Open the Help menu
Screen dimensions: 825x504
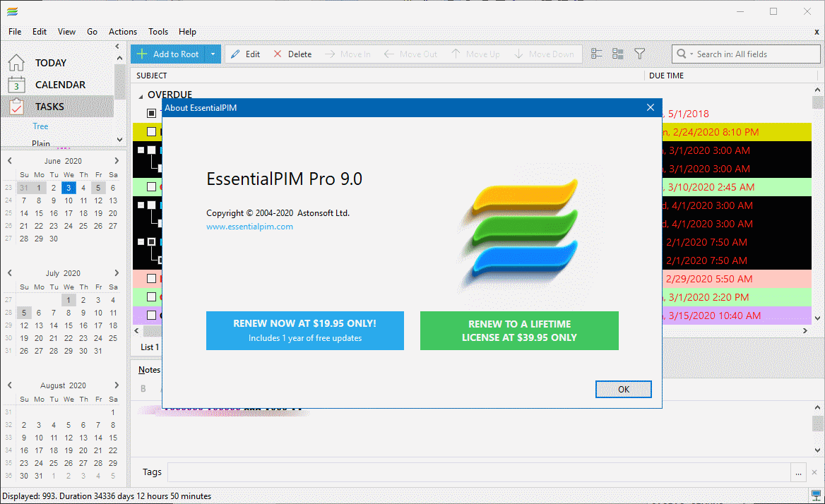pyautogui.click(x=187, y=32)
